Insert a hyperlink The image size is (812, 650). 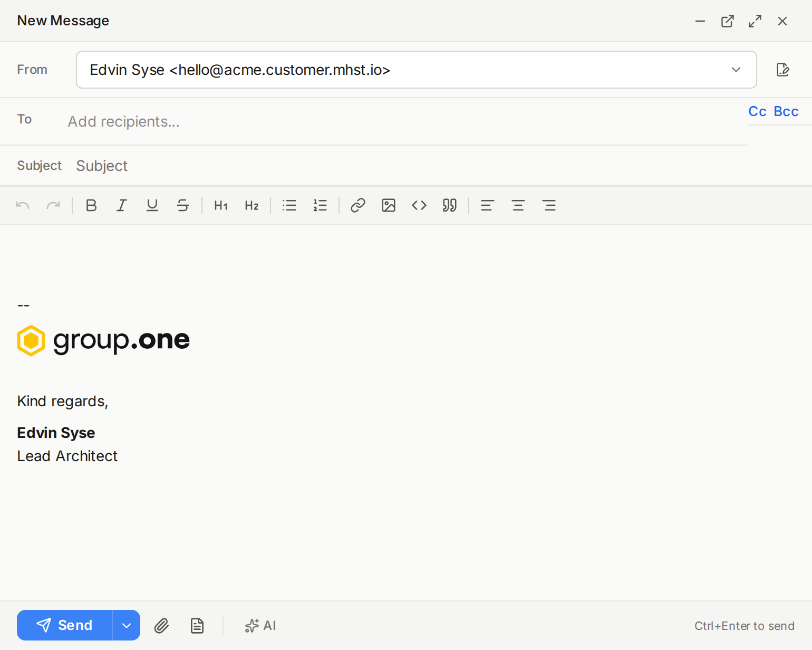(357, 205)
